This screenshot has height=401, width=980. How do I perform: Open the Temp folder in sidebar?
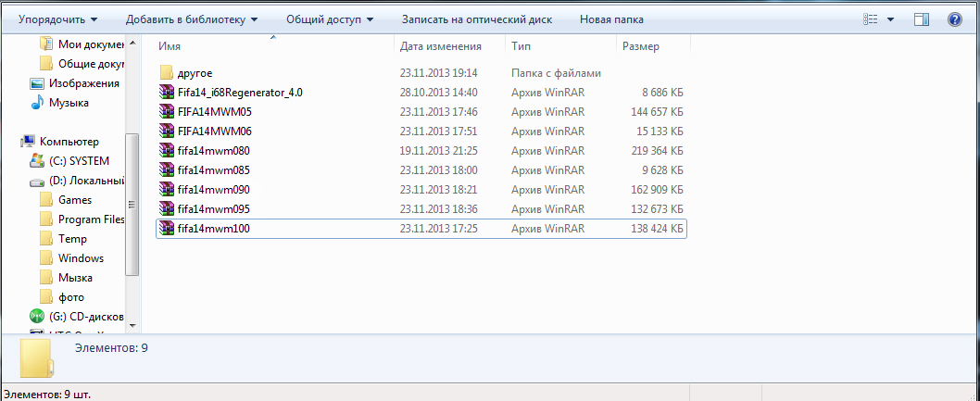(x=72, y=239)
